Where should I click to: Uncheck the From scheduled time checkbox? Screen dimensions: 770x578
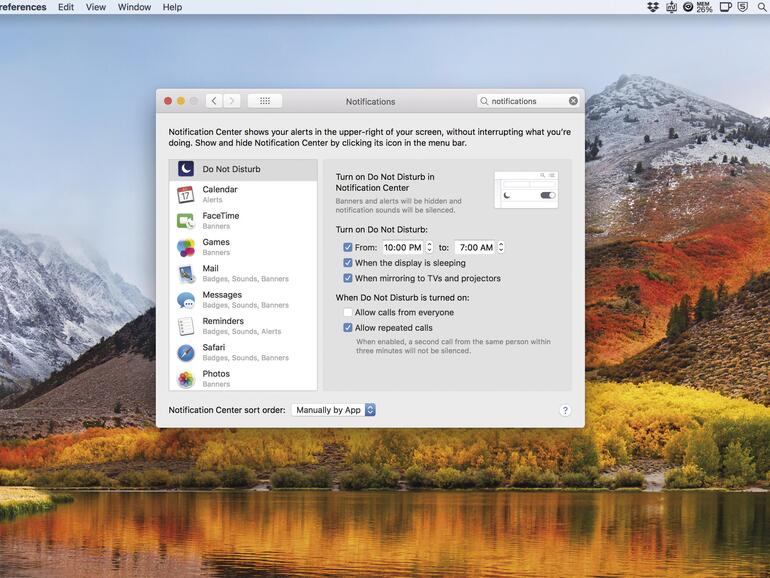pyautogui.click(x=348, y=247)
